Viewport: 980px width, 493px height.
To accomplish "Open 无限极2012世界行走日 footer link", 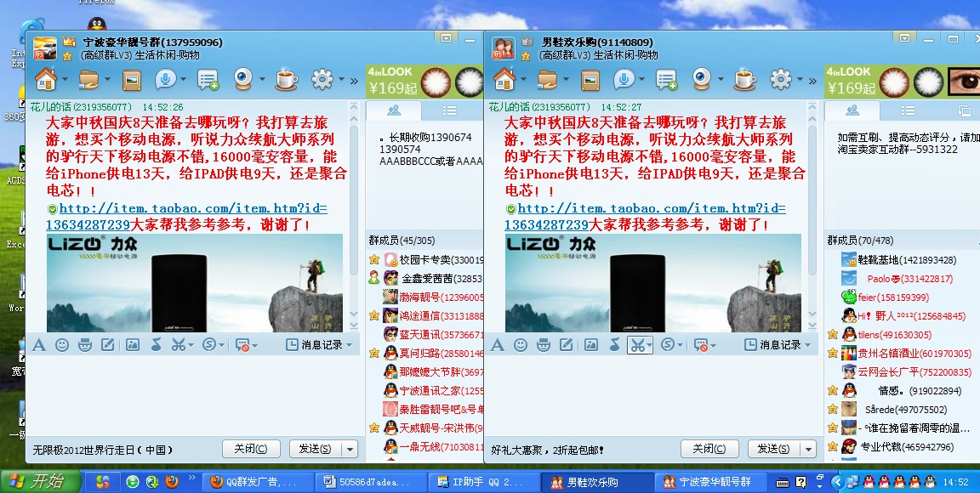I will pos(103,450).
